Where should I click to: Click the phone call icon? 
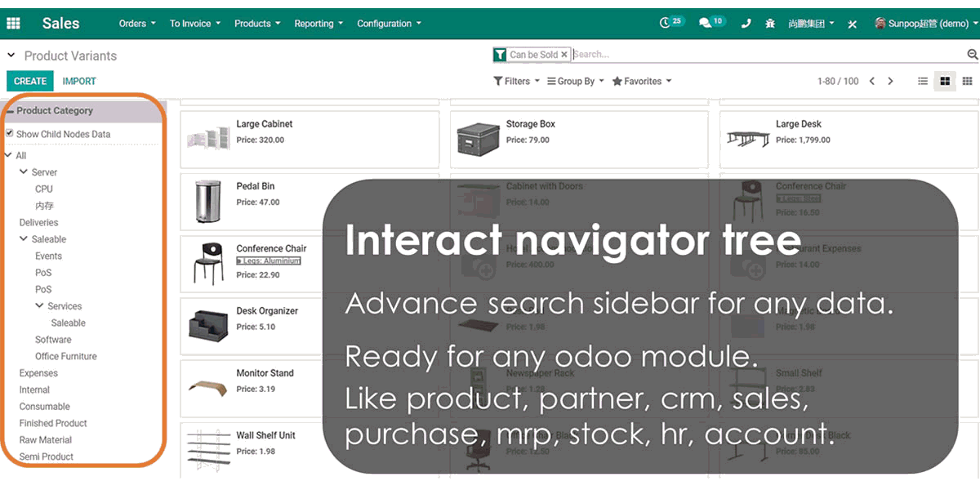[746, 24]
